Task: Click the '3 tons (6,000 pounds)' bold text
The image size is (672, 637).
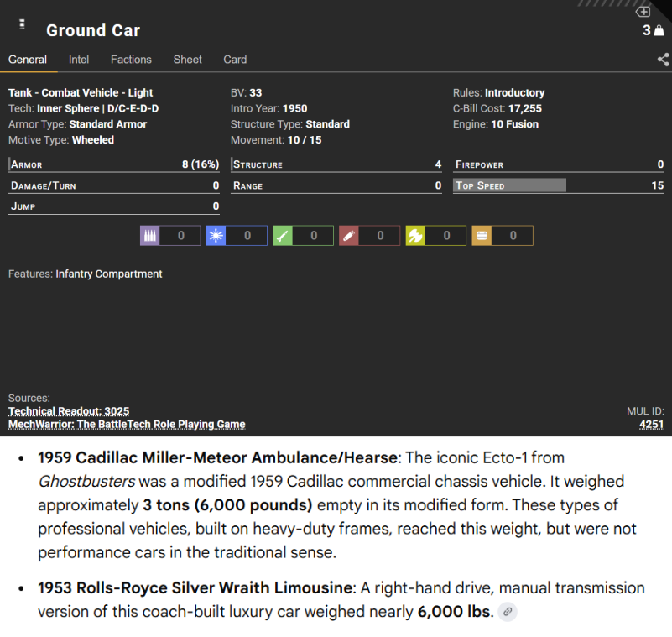Action: [x=227, y=505]
